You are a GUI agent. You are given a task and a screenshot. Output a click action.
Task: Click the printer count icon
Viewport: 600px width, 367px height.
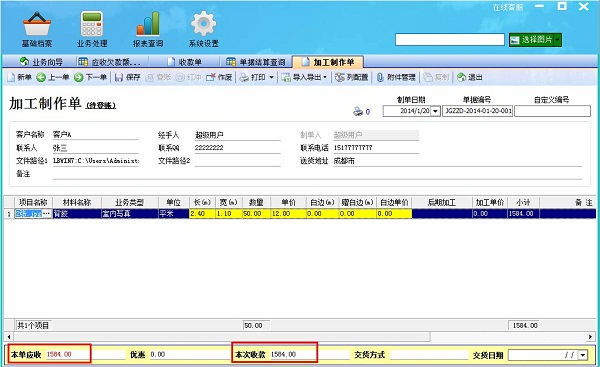pos(358,111)
